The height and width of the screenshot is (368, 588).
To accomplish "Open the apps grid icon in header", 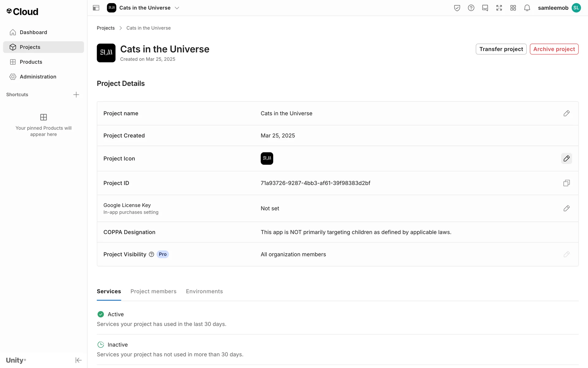I will (513, 8).
